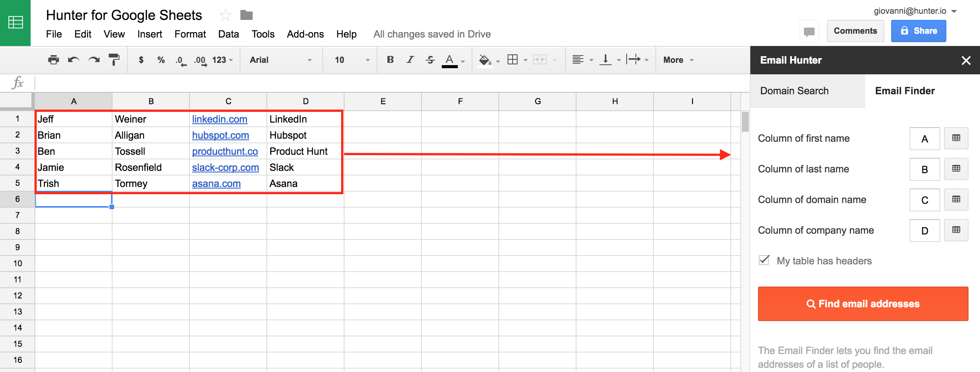Expand the horizontal align dropdown arrow

coord(591,60)
